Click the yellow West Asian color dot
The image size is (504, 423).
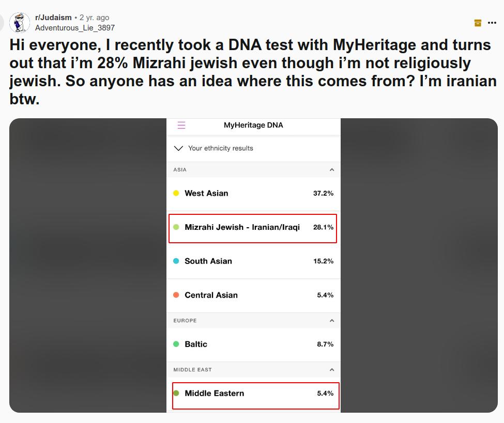click(x=176, y=193)
